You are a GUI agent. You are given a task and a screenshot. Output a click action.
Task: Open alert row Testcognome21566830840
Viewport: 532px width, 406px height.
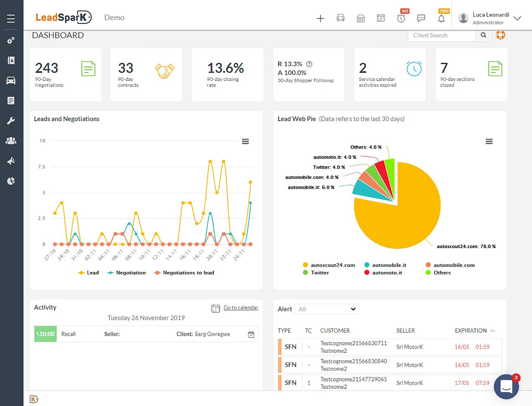[x=390, y=365]
